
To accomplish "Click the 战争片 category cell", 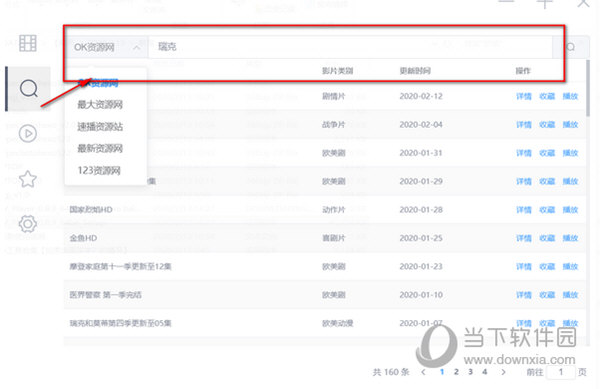I will coord(334,125).
